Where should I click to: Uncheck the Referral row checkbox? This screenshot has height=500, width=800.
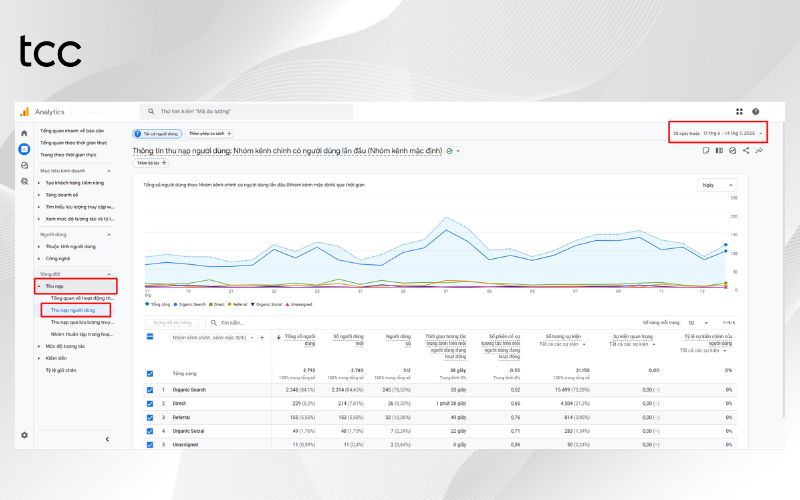point(150,417)
